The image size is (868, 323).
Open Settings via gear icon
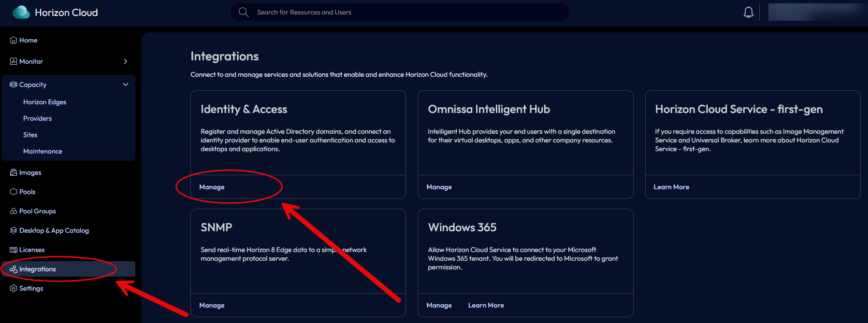click(14, 288)
